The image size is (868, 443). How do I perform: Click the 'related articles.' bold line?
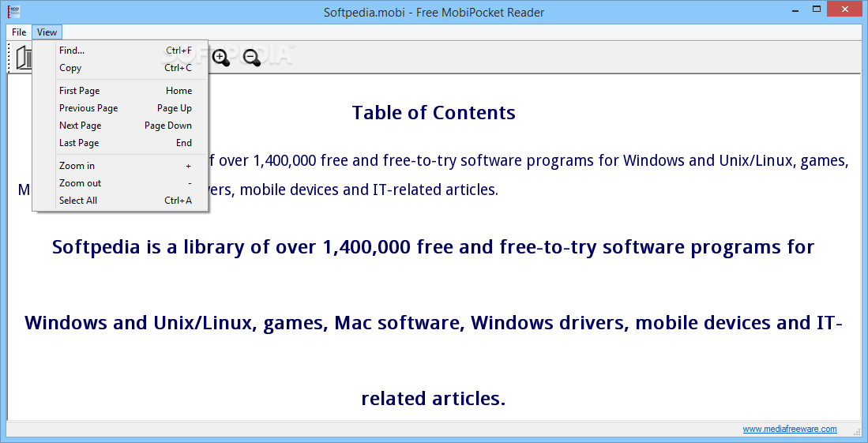[x=434, y=398]
